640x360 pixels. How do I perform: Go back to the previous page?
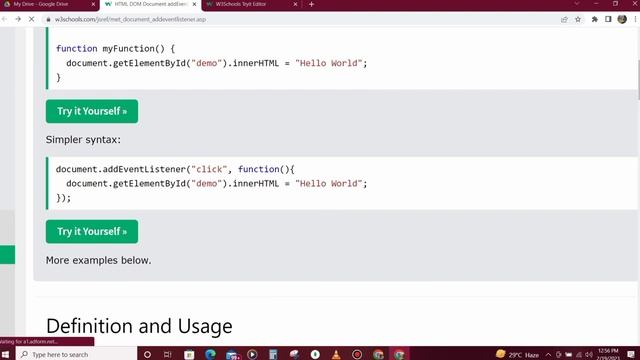(x=5, y=19)
